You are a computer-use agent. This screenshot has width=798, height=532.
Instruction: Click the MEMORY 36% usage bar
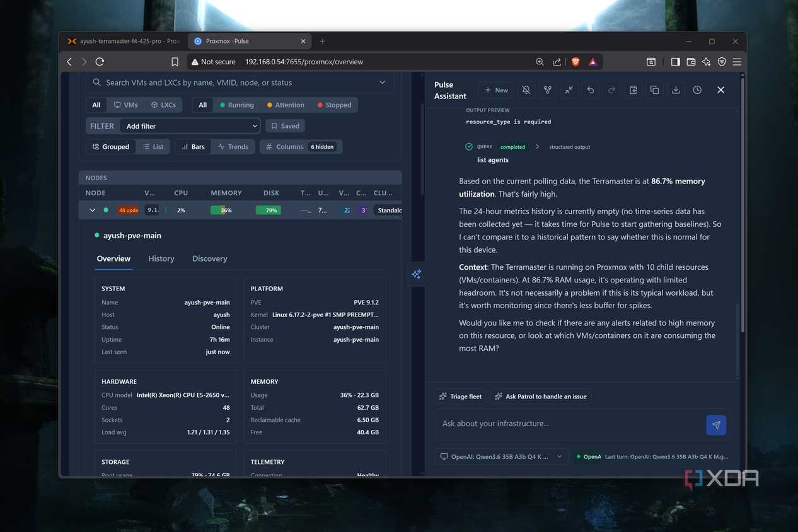click(226, 210)
